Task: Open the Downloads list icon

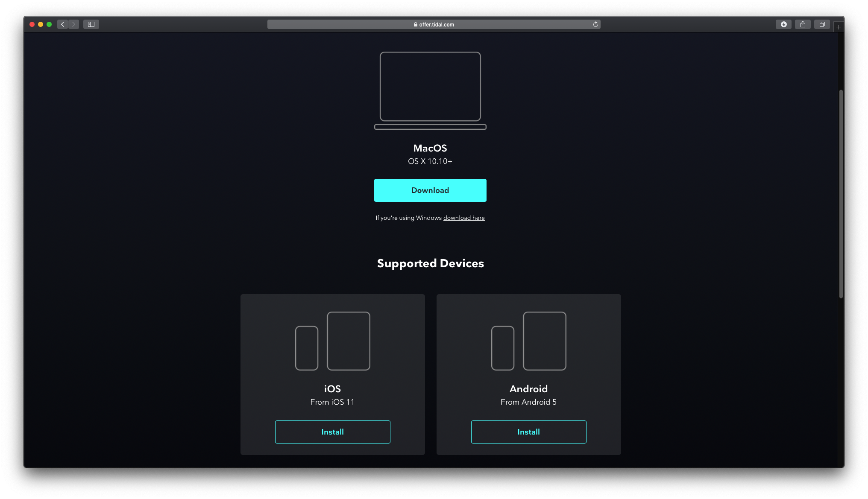Action: coord(783,24)
